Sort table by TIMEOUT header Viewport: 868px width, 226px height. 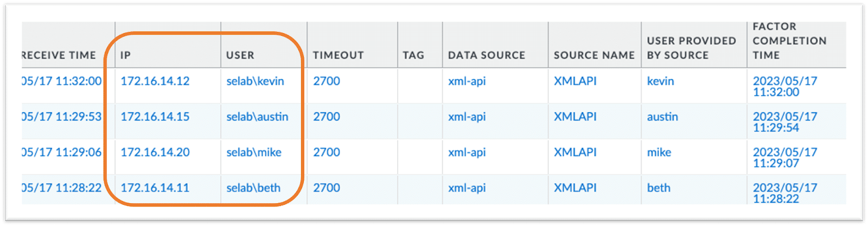coord(338,55)
